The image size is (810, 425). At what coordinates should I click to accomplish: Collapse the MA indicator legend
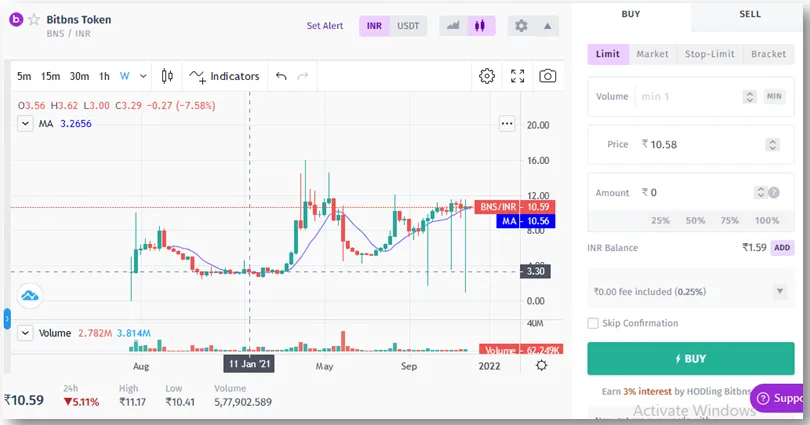pyautogui.click(x=25, y=123)
